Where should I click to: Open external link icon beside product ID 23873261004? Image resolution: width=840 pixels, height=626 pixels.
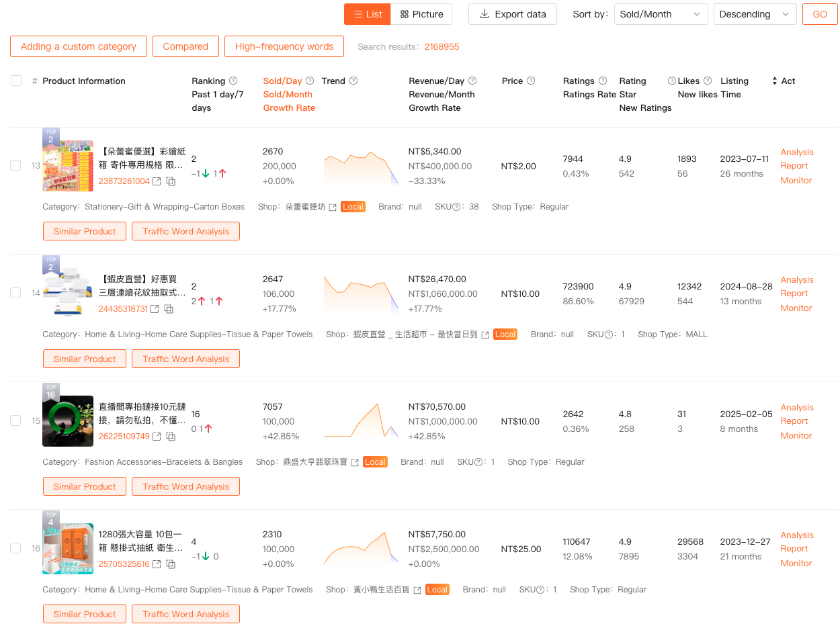(x=157, y=181)
